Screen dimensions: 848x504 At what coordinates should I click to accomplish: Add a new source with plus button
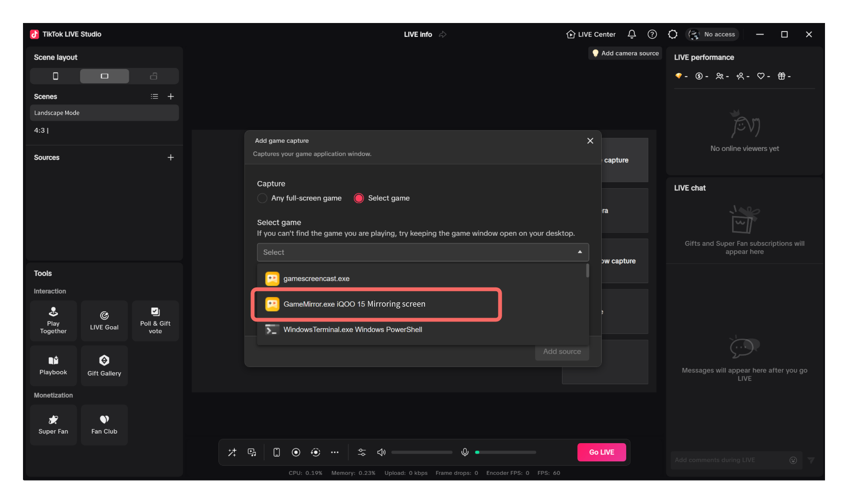click(171, 158)
